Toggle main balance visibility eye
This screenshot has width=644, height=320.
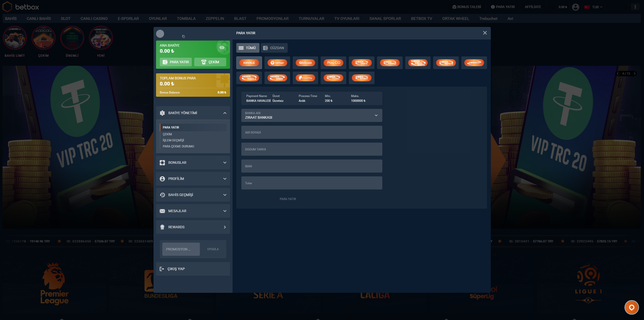[222, 48]
